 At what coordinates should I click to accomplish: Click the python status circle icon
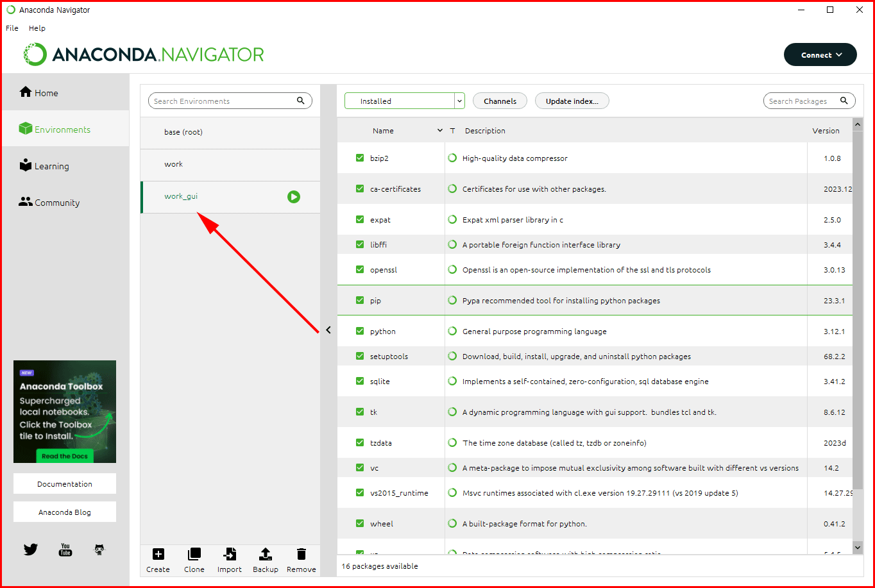(x=453, y=332)
